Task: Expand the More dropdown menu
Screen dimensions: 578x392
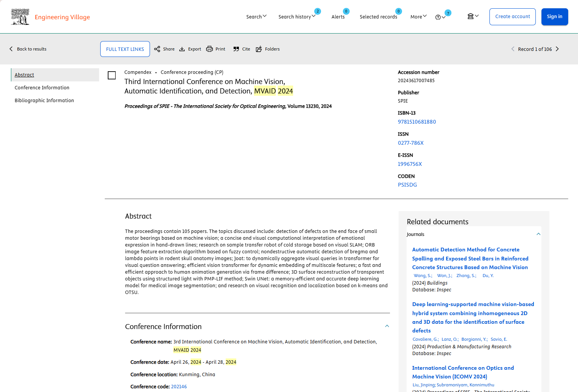Action: [419, 17]
